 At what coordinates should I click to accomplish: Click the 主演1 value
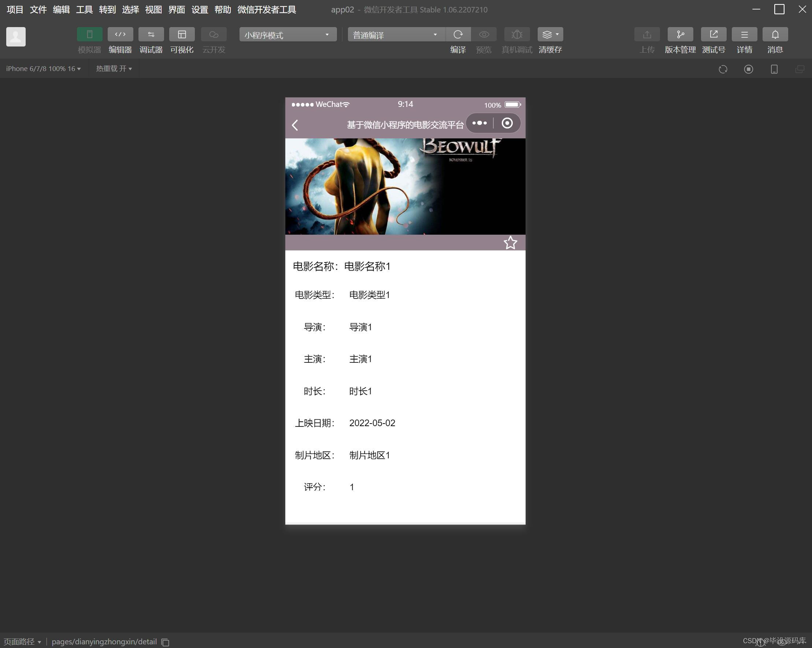(360, 359)
